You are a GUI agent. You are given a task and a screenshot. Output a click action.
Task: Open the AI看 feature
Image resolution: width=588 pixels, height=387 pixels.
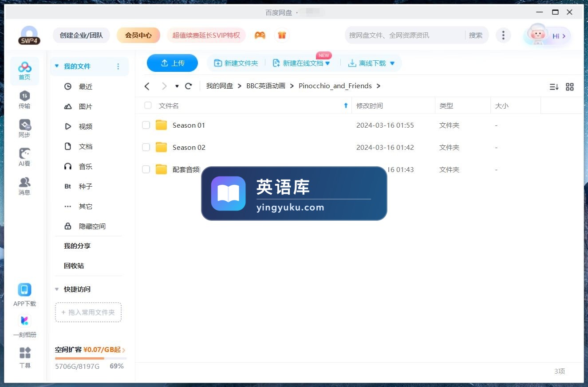pyautogui.click(x=24, y=157)
